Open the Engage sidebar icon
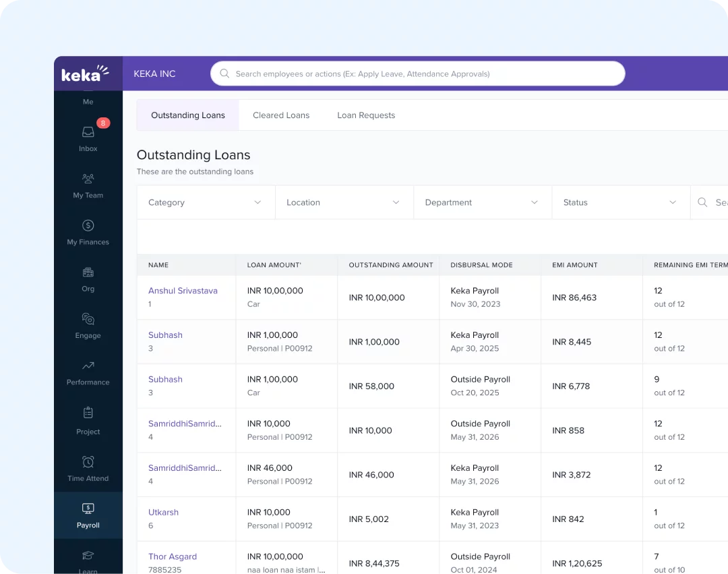 point(88,319)
